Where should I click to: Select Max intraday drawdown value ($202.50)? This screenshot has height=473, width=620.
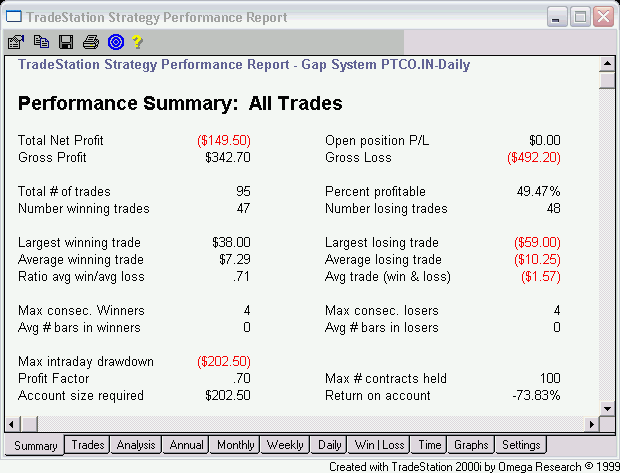224,361
